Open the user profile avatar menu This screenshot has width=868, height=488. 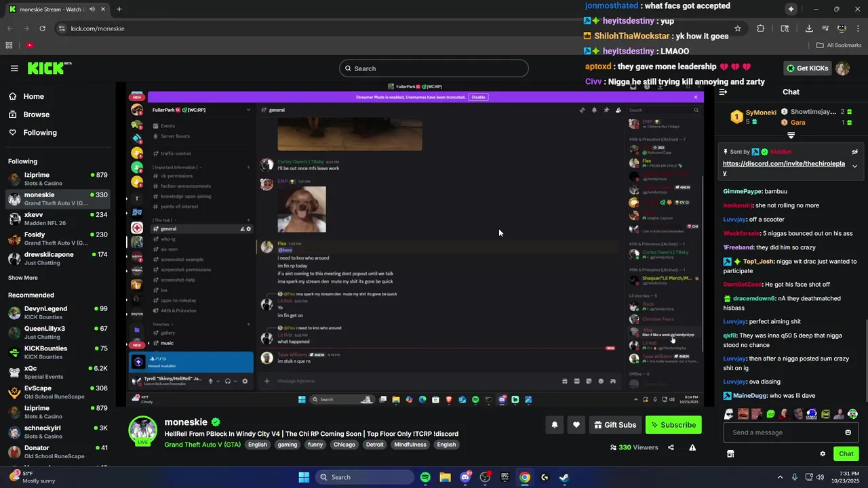(x=842, y=68)
